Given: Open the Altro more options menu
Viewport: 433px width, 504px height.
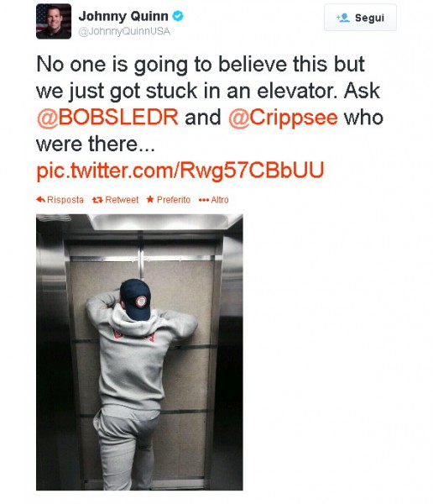Looking at the screenshot, I should 214,200.
